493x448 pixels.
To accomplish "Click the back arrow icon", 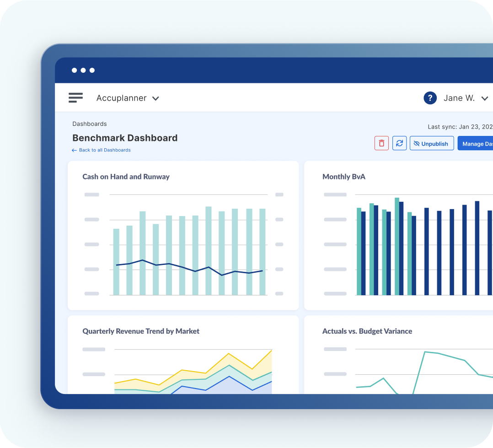I will [74, 151].
